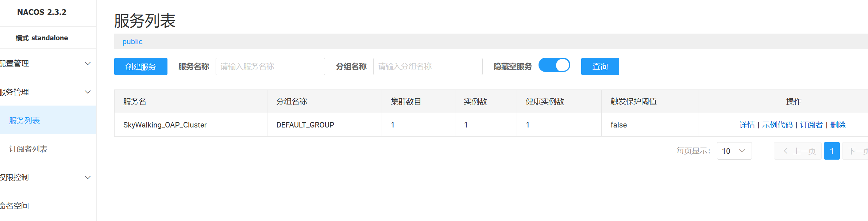
Task: Expand the 权限控制 menu chevron
Action: coord(88,178)
